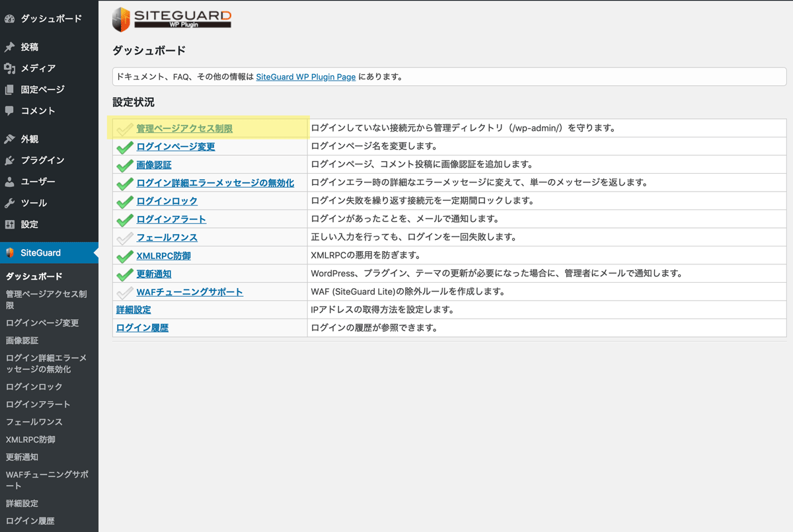This screenshot has width=793, height=532.
Task: Open ログインロック in the sidebar submenu
Action: [34, 387]
